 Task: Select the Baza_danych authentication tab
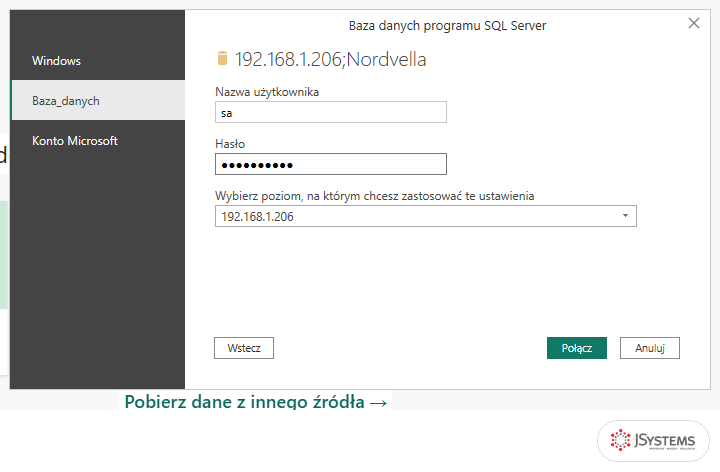[98, 101]
